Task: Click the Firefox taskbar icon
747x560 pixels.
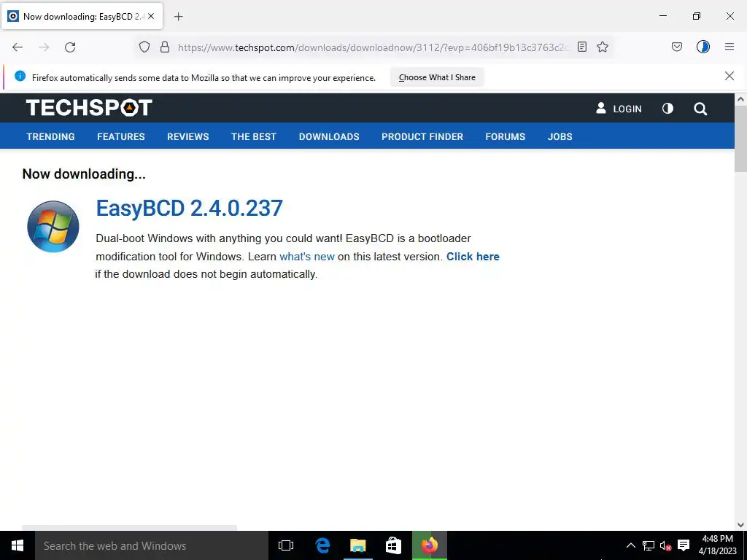Action: pyautogui.click(x=429, y=545)
